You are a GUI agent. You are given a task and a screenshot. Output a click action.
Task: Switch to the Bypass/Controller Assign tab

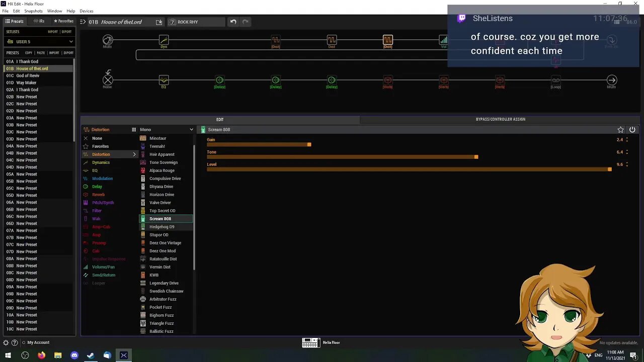(x=501, y=120)
